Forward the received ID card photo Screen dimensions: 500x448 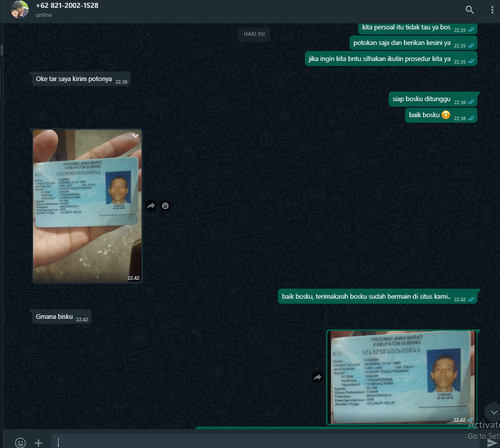pyautogui.click(x=151, y=206)
